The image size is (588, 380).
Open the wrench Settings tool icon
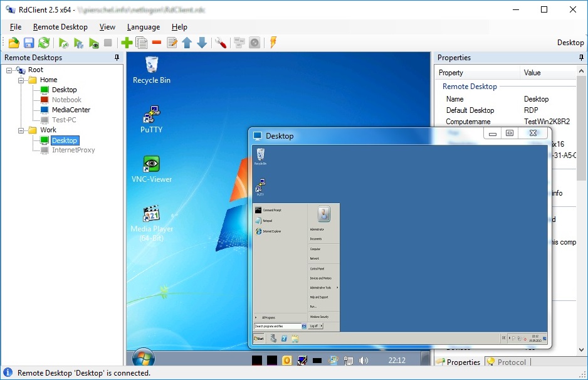click(x=220, y=43)
